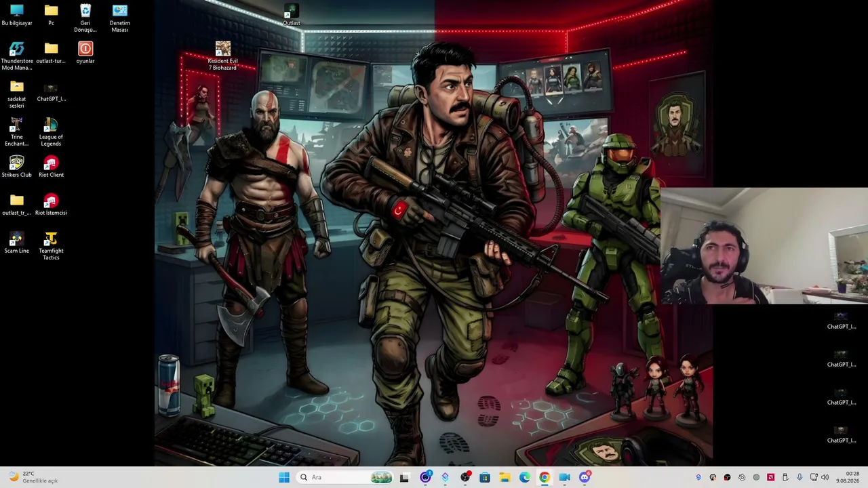Viewport: 868px width, 488px height.
Task: Select the outlast-tur... folder icon
Action: [51, 53]
